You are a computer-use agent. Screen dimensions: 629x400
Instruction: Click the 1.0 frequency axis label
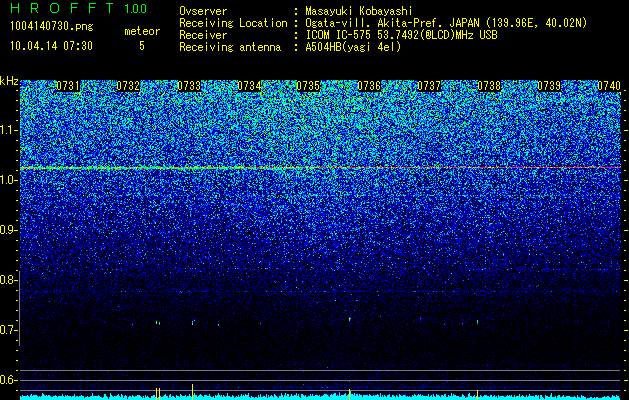point(9,180)
